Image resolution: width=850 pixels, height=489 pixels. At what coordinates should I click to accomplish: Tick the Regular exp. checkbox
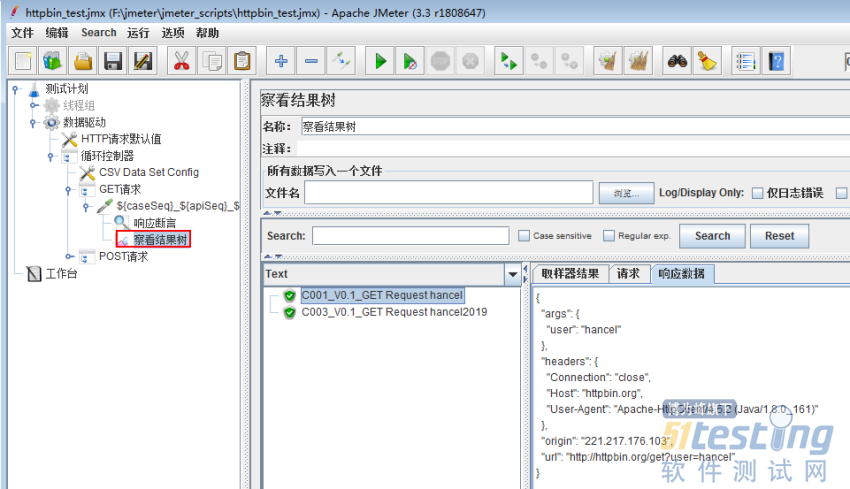click(x=609, y=236)
